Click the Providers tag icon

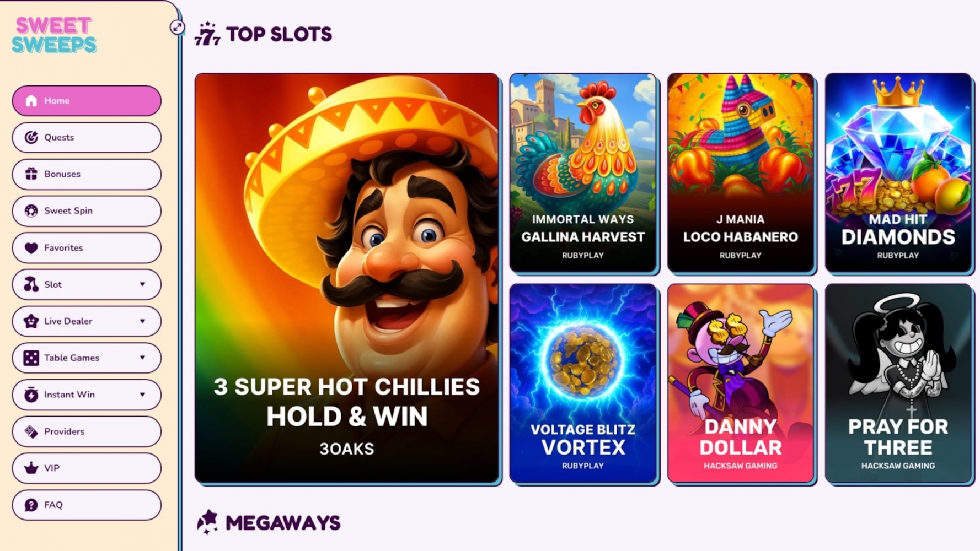tap(31, 431)
